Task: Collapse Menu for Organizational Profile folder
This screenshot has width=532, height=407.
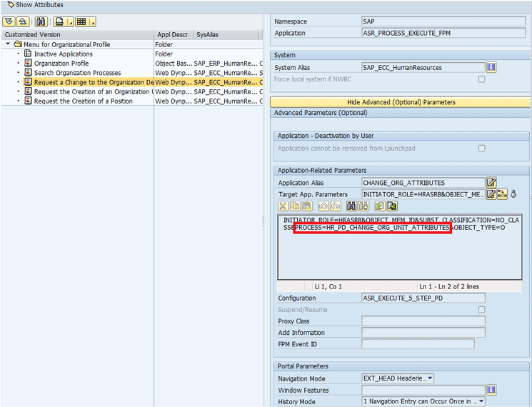Action: [x=8, y=44]
